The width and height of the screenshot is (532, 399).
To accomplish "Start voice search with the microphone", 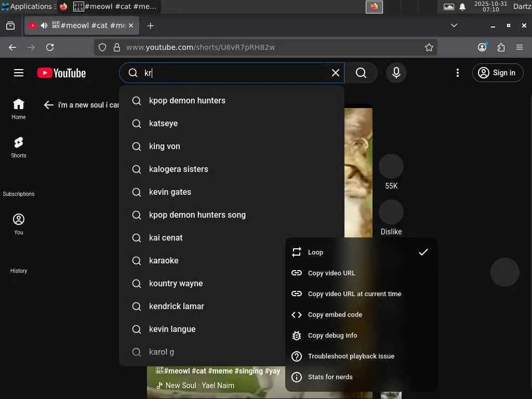I will 396,73.
